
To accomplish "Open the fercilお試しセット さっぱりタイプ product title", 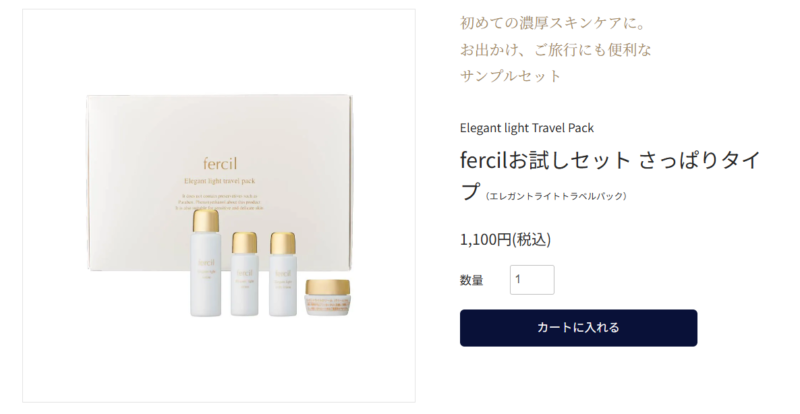I will point(610,175).
